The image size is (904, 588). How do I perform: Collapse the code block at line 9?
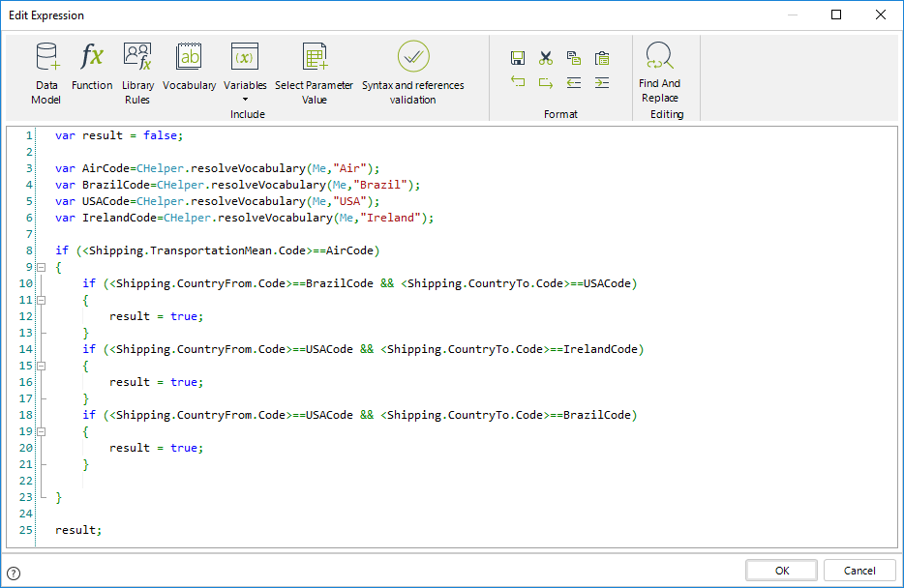coord(41,267)
